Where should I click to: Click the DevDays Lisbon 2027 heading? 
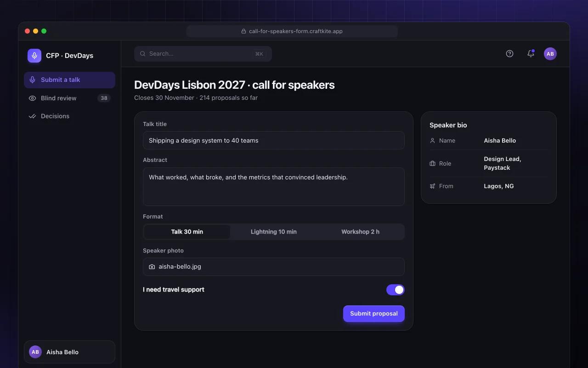pos(234,85)
